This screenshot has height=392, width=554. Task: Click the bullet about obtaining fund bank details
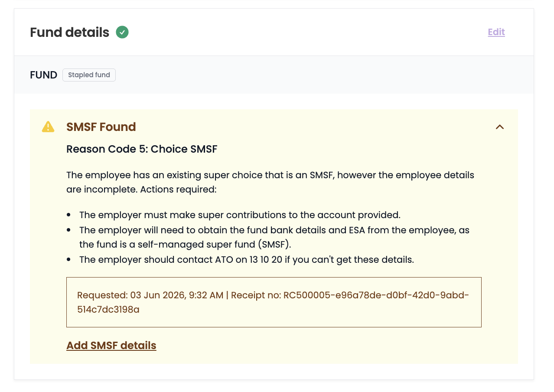[274, 237]
